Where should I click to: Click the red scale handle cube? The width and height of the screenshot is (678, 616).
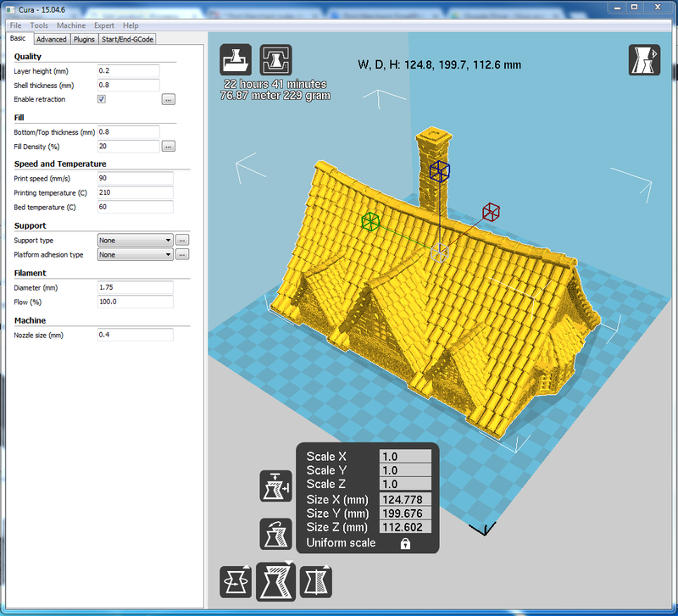[x=492, y=212]
